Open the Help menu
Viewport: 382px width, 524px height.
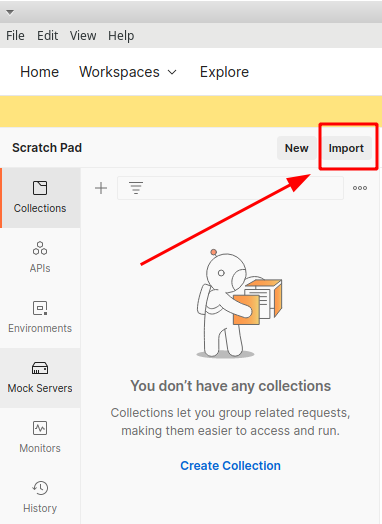point(121,35)
